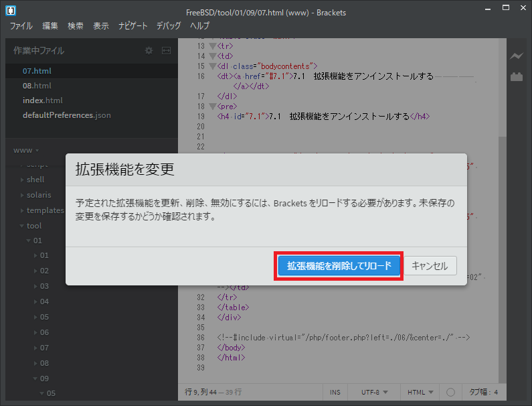Viewport: 532px width, 406px height.
Task: Click the キャンセル button
Action: click(x=430, y=266)
